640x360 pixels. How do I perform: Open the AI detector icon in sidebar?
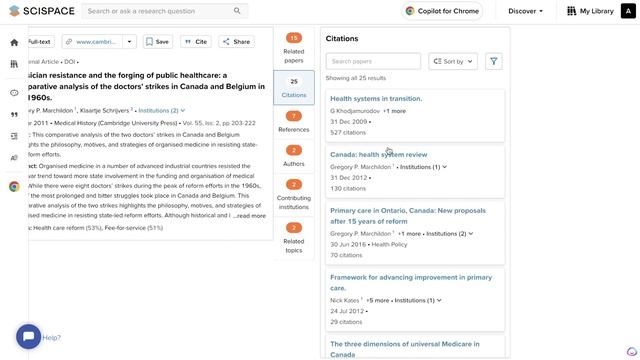pyautogui.click(x=14, y=158)
